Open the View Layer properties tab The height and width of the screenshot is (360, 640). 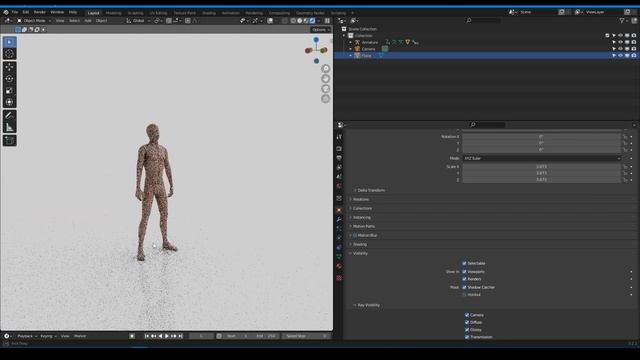(339, 167)
